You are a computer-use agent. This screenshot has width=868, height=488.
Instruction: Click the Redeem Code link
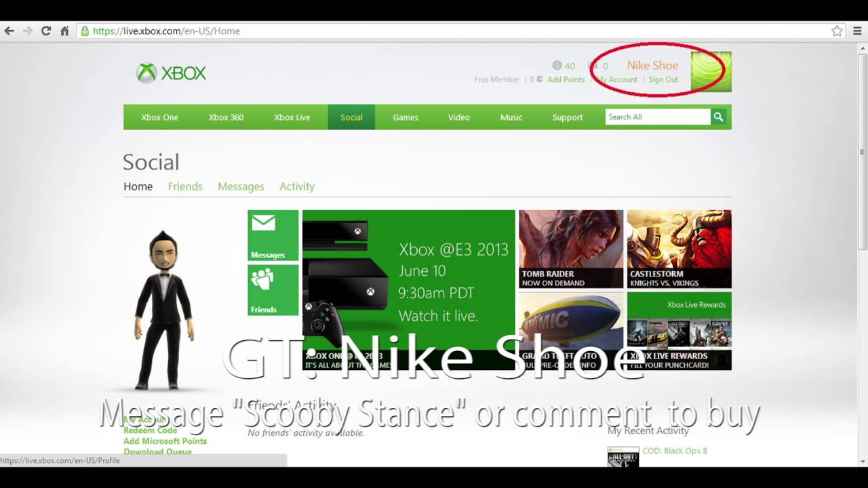coord(150,430)
